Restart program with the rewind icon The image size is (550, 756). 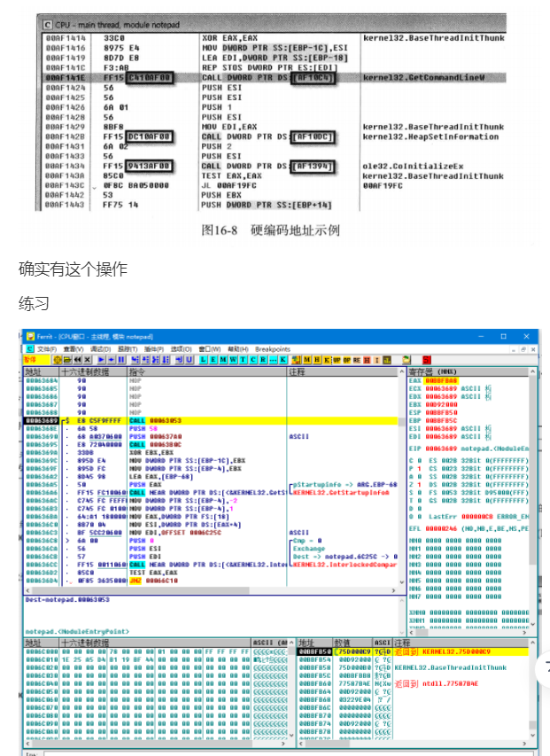(x=77, y=359)
